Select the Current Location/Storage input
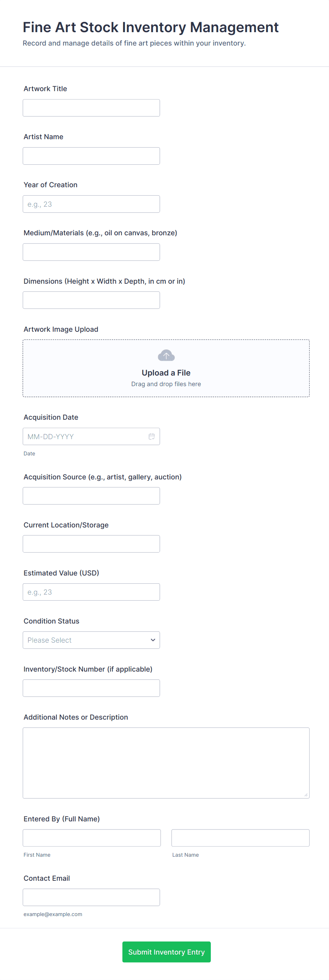The width and height of the screenshot is (329, 980). [x=91, y=544]
